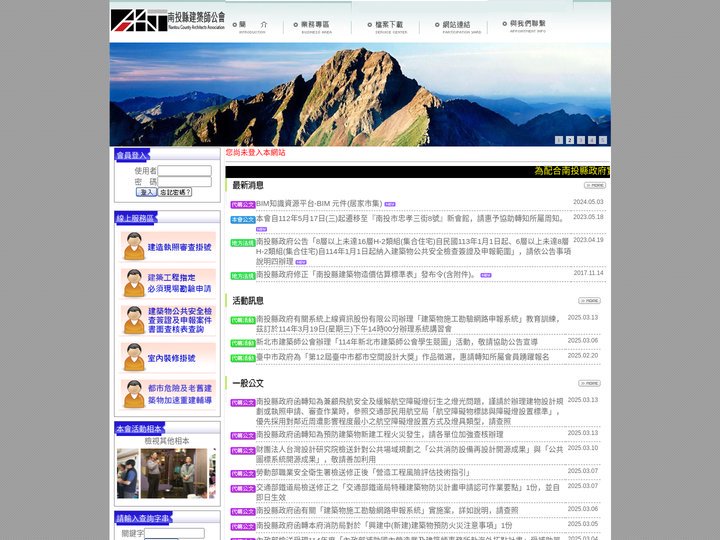The image size is (720, 540).
Task: Click the 登入 login button
Action: coord(146,192)
